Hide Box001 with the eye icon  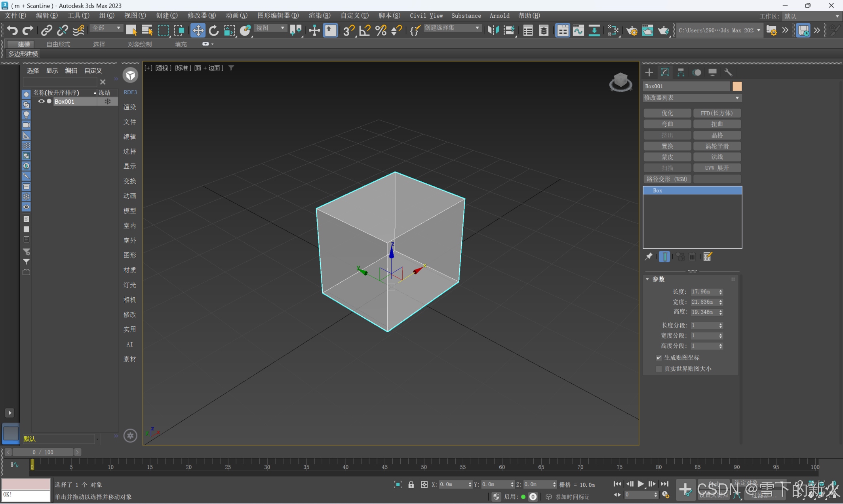(x=41, y=101)
